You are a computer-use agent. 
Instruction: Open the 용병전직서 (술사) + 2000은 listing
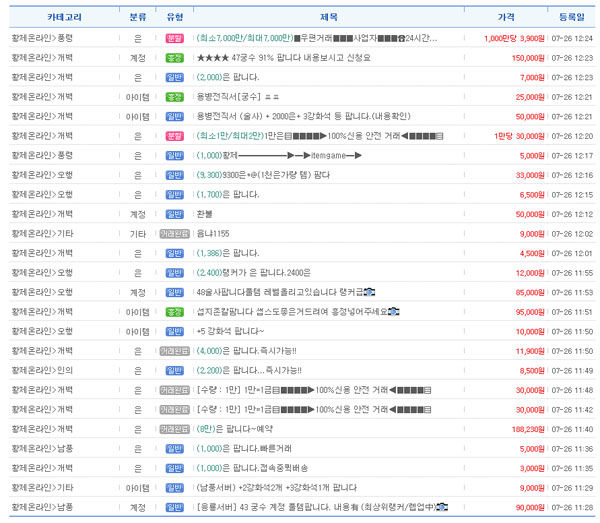(x=303, y=117)
